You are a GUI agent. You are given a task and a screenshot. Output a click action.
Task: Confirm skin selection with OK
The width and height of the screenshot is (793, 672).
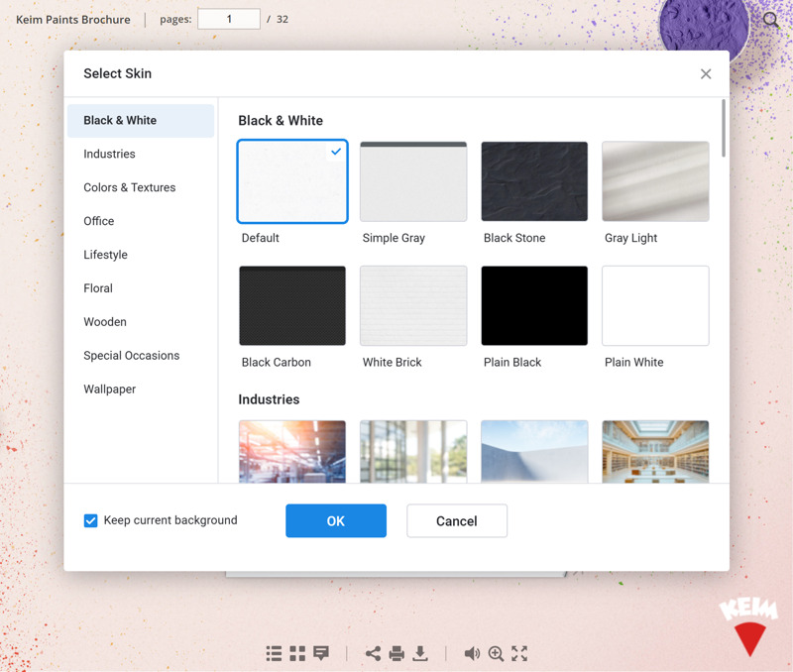[x=336, y=520]
